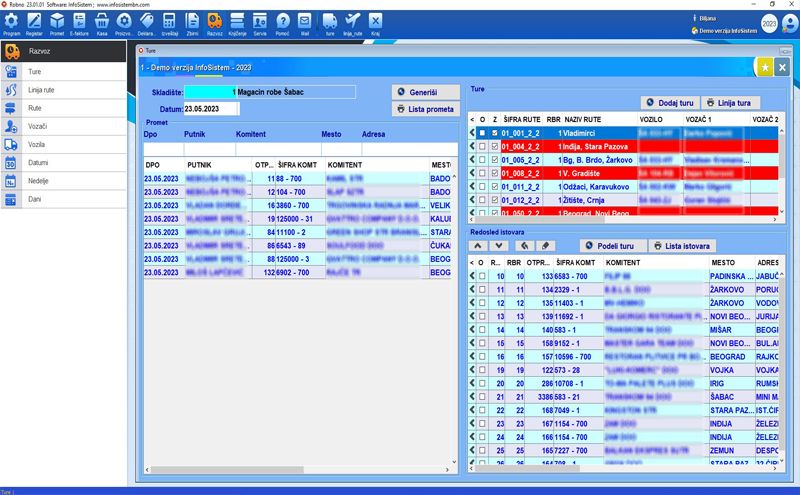Open Knjiženje from the top toolbar
The width and height of the screenshot is (800, 495).
click(x=237, y=24)
